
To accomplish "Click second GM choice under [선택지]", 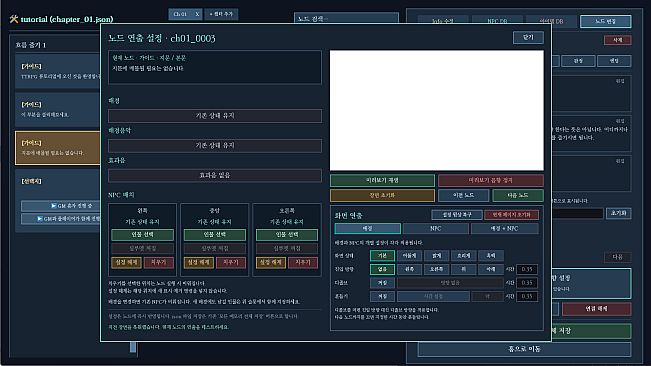I will 61,219.
